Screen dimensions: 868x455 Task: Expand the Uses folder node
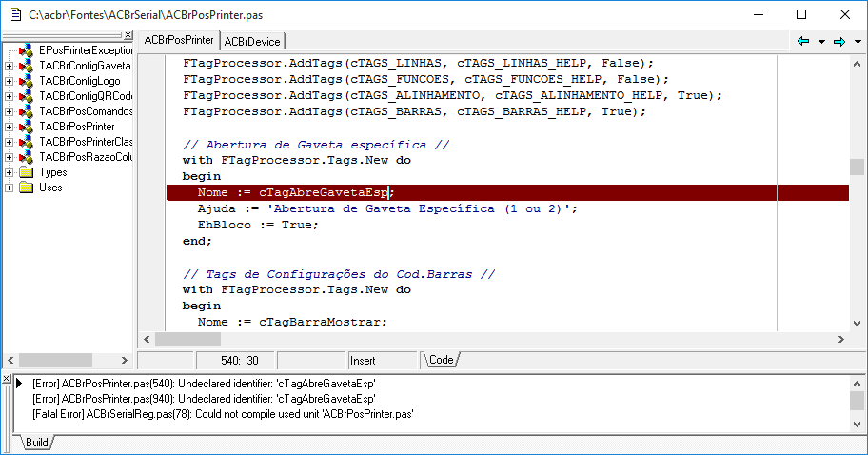point(9,188)
